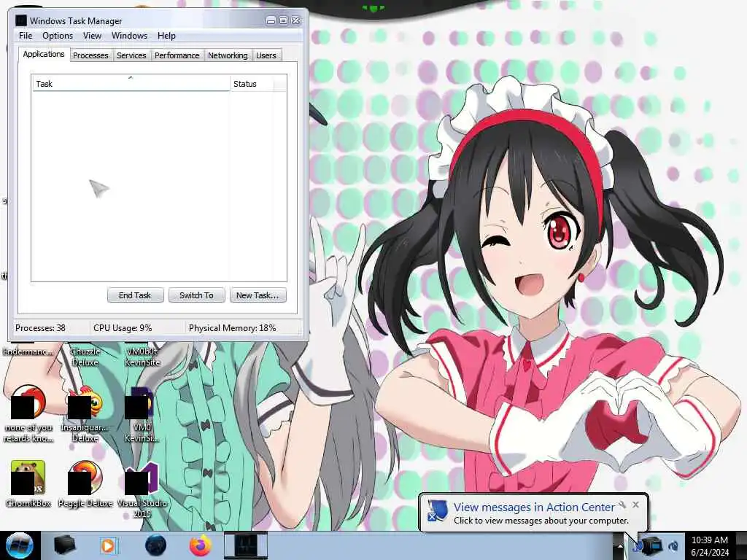Click the Processes: 38 status bar text
747x560 pixels.
tap(41, 328)
